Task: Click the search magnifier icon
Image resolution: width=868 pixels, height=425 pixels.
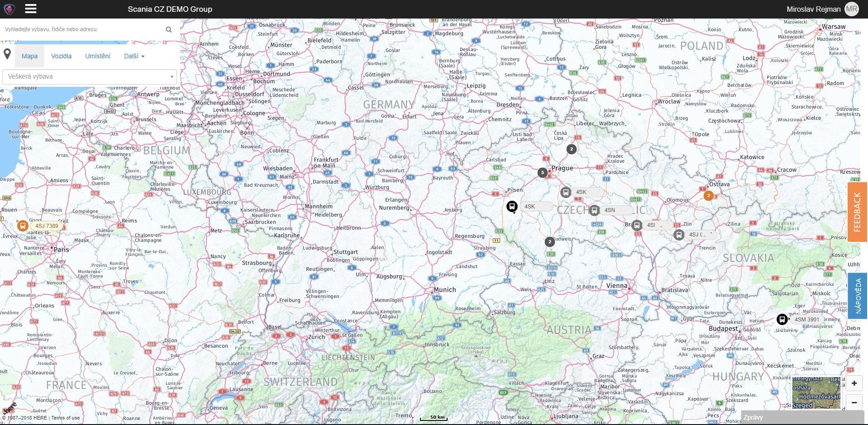Action: tap(168, 29)
